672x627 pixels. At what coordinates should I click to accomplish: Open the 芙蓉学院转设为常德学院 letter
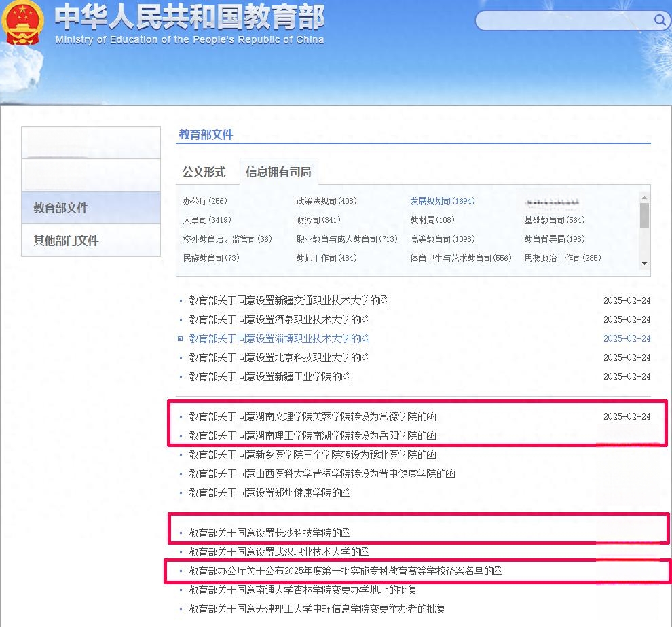click(313, 416)
